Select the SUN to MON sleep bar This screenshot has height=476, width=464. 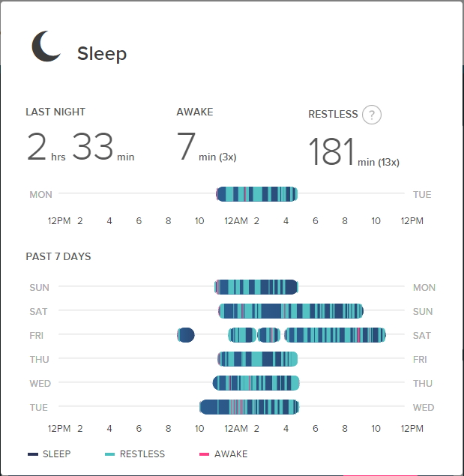256,287
